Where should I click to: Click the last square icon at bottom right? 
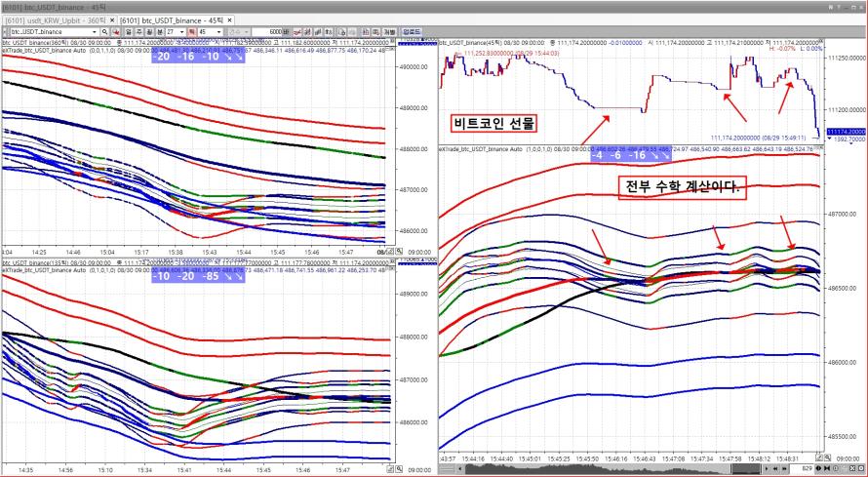(861, 468)
